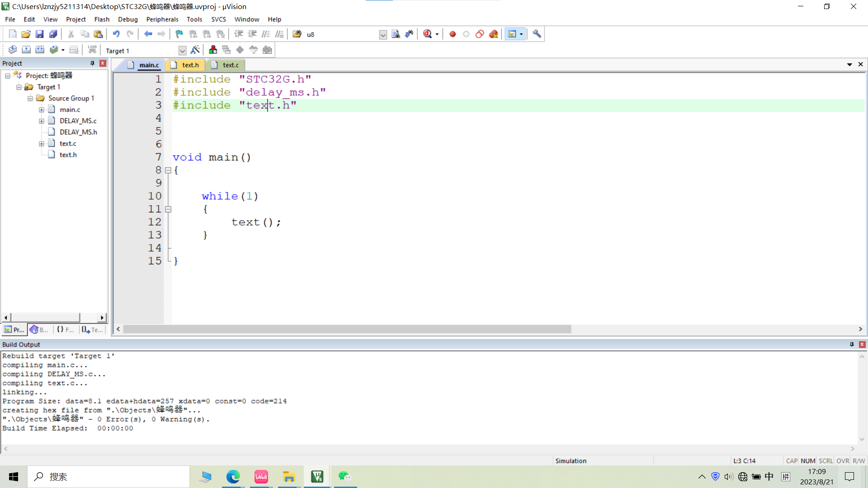Disable all breakpoints with the red circles icon
Image resolution: width=868 pixels, height=488 pixels.
480,34
